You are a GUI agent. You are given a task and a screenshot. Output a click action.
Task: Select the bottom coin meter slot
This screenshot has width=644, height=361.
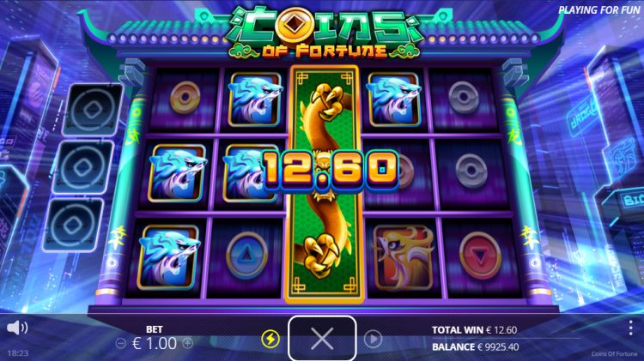point(73,225)
